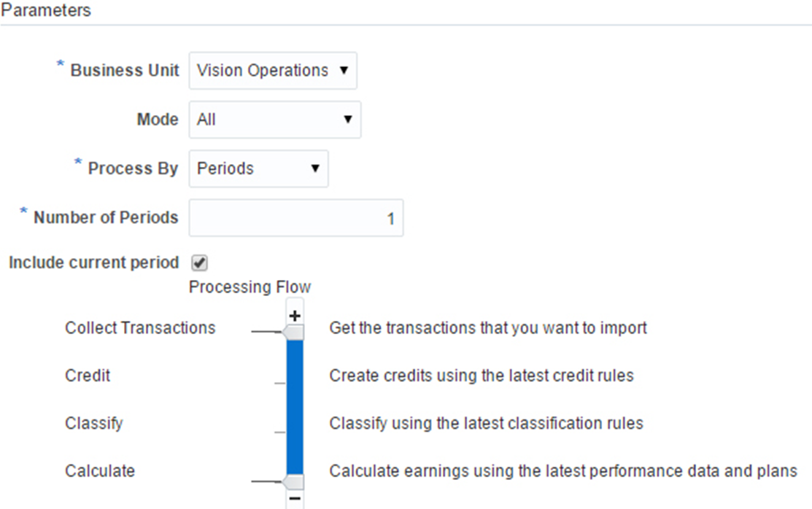
Task: Click the blue processing flow slider track
Action: click(x=295, y=407)
